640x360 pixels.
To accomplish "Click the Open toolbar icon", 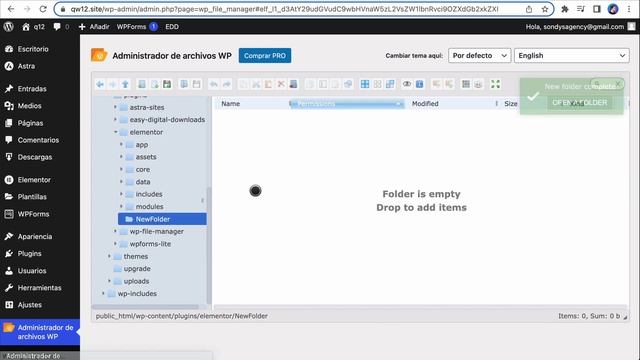I will click(184, 84).
